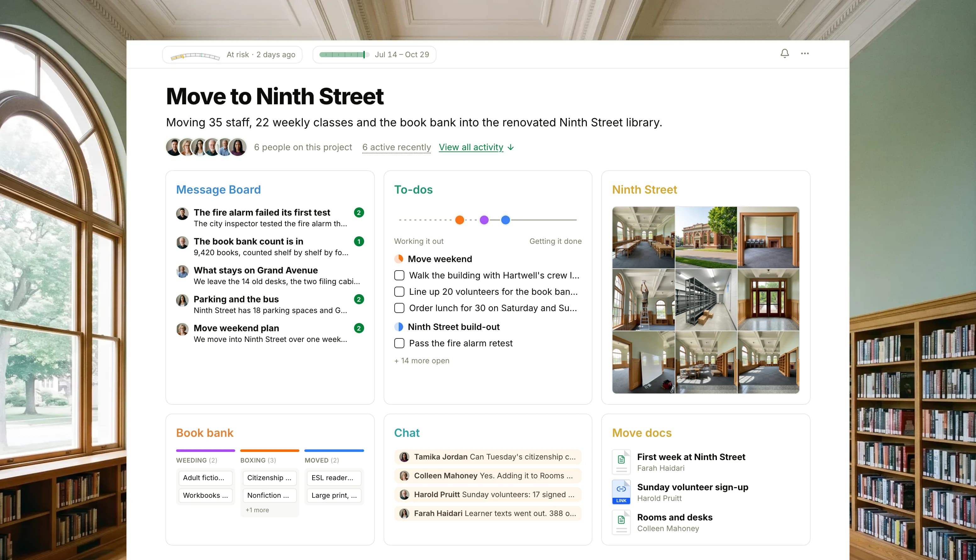Image resolution: width=976 pixels, height=560 pixels.
Task: Check off Walk the building with Hartwell's crew
Action: coord(399,275)
